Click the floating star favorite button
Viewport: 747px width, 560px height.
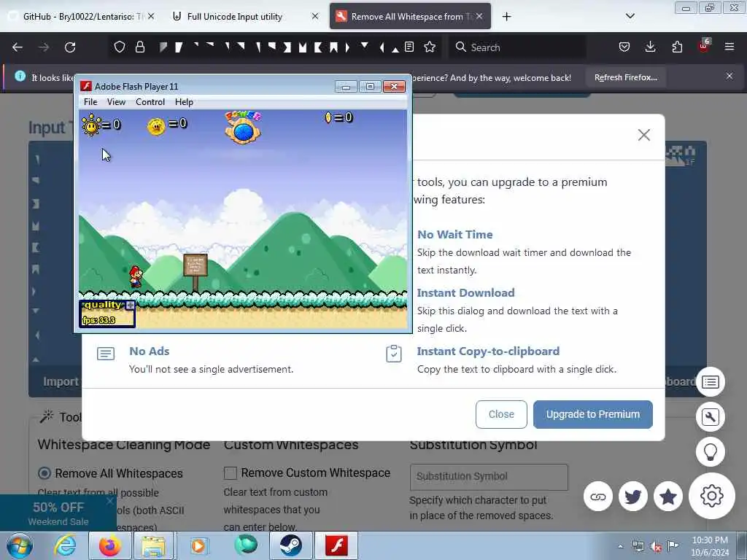pos(668,497)
